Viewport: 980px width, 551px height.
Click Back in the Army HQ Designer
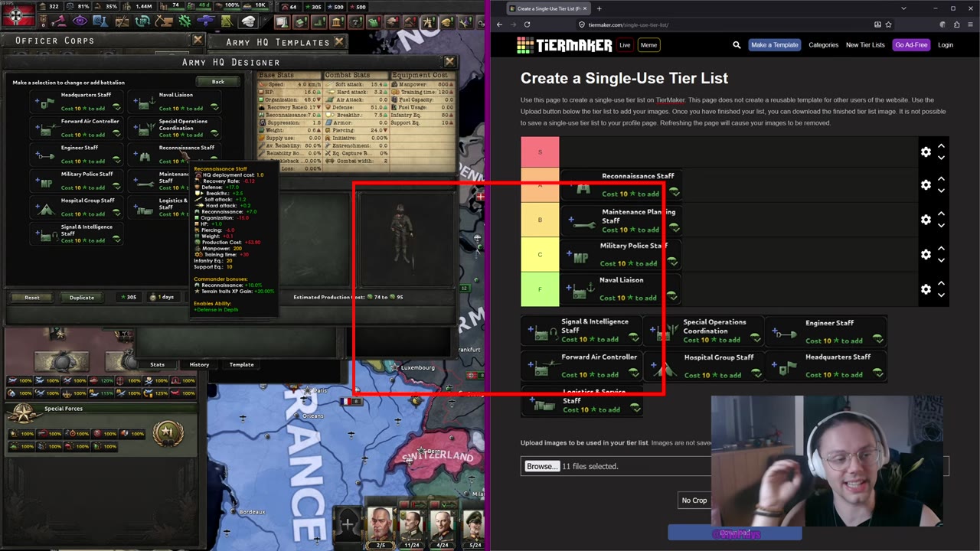218,82
